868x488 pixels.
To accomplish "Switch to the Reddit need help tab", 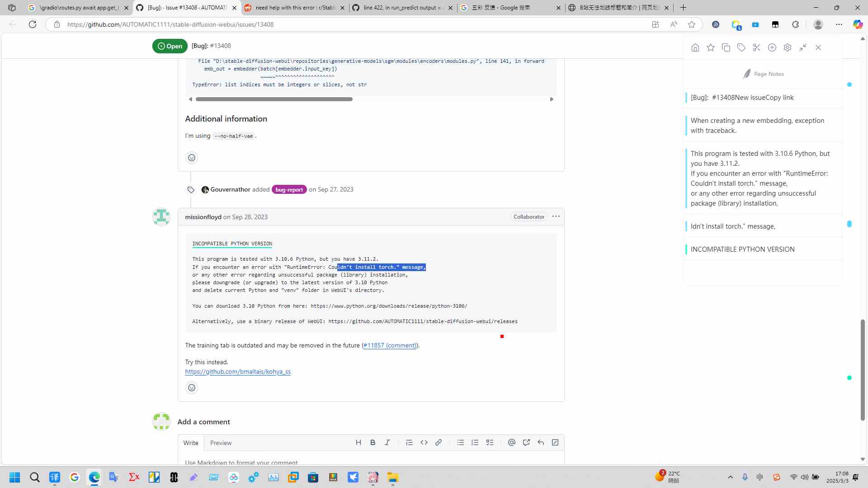I will pyautogui.click(x=295, y=8).
